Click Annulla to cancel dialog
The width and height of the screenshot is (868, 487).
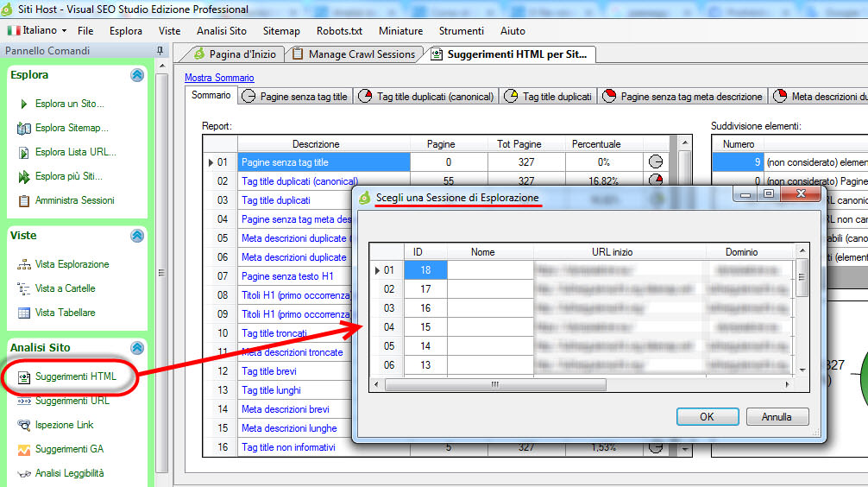pyautogui.click(x=777, y=417)
